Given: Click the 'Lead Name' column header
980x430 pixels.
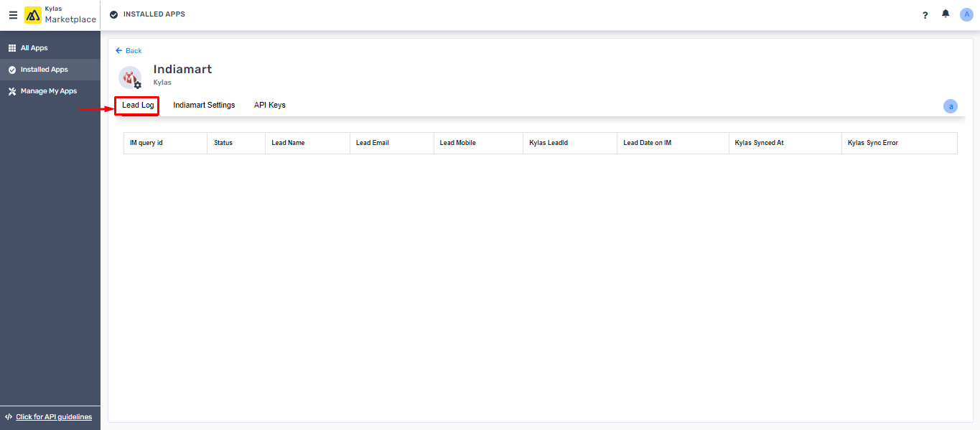Looking at the screenshot, I should pos(307,143).
